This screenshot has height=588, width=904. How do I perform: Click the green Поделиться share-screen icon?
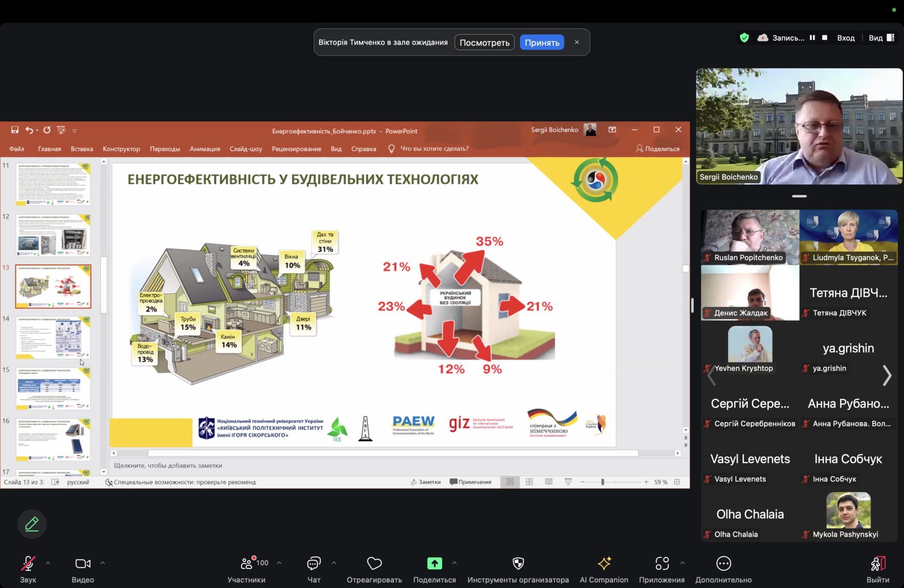tap(434, 564)
